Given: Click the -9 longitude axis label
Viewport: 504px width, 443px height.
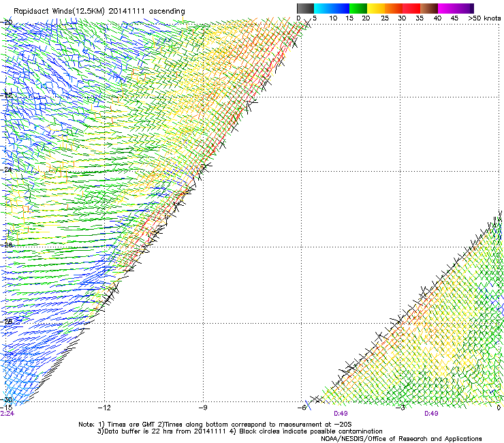Looking at the screenshot, I should [x=203, y=408].
